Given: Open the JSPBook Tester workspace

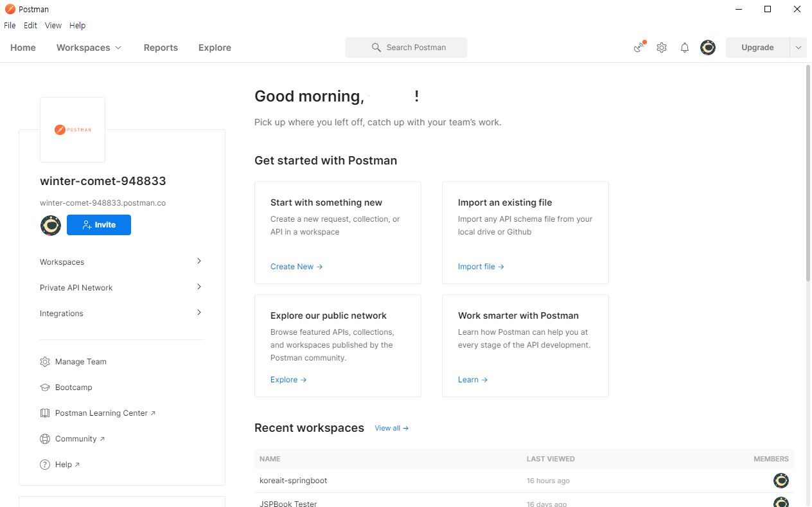Looking at the screenshot, I should click(288, 504).
